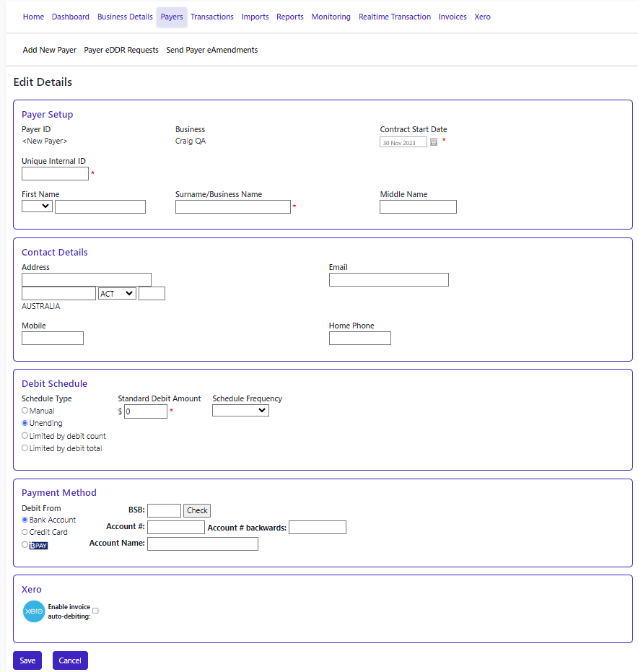
Task: Focus the Email input field
Action: pos(388,280)
